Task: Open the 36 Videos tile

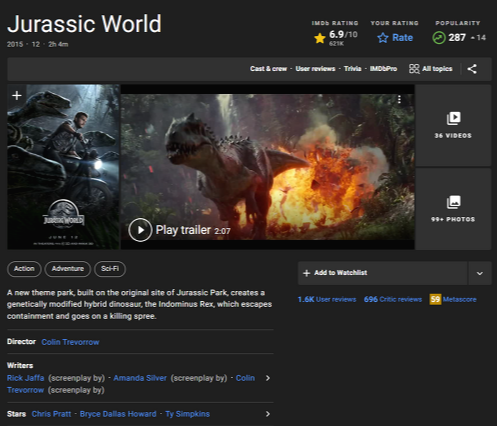Action: coord(453,125)
